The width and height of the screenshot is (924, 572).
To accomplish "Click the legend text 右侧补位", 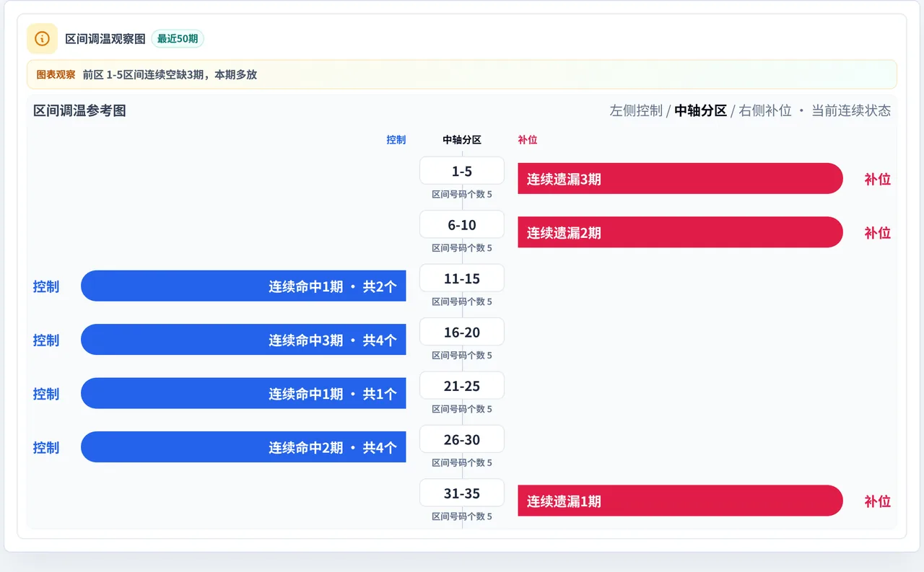I will [765, 110].
